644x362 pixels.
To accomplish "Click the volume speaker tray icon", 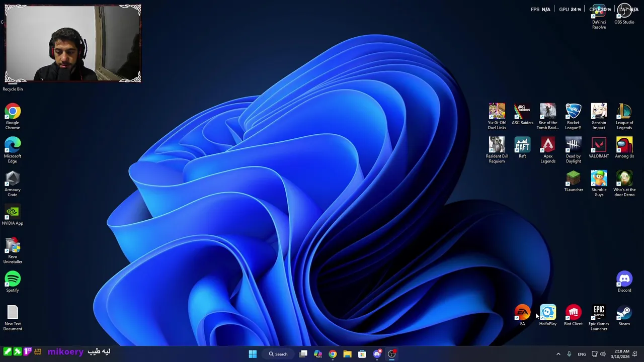I will [x=603, y=354].
